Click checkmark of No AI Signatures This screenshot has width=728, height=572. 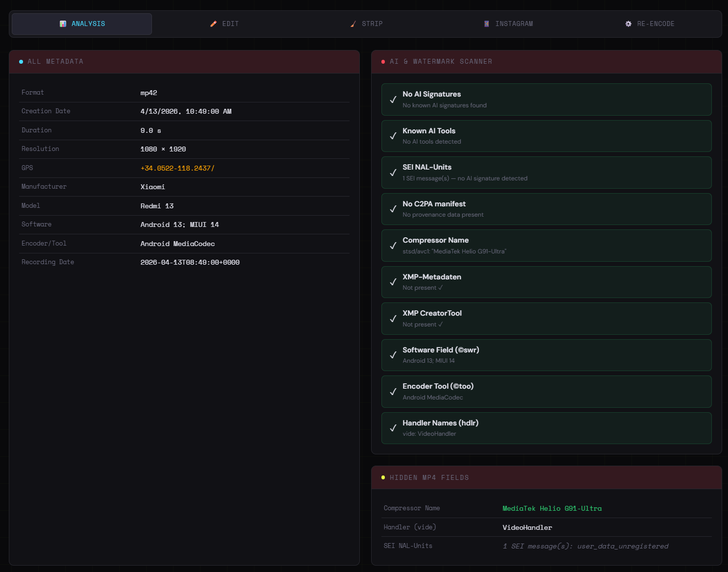(x=393, y=99)
